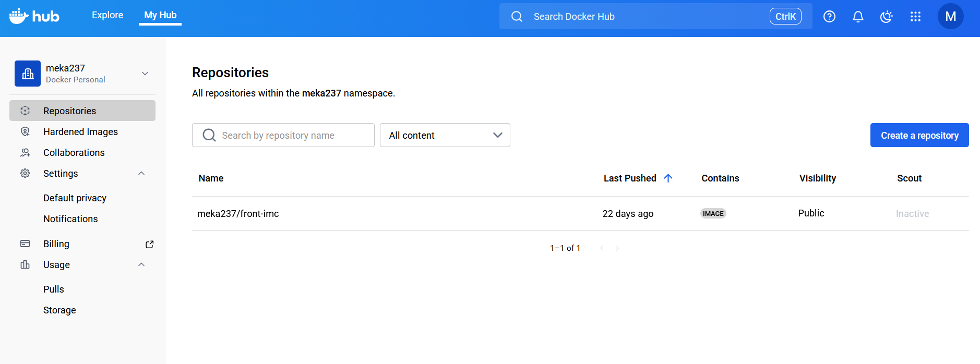The width and height of the screenshot is (980, 364).
Task: Click the Public visibility cell
Action: 811,213
